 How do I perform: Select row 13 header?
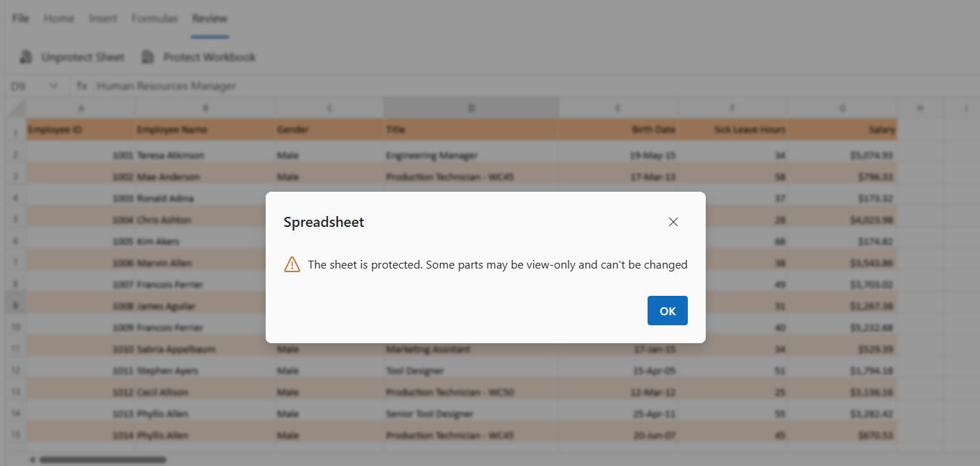(x=16, y=392)
